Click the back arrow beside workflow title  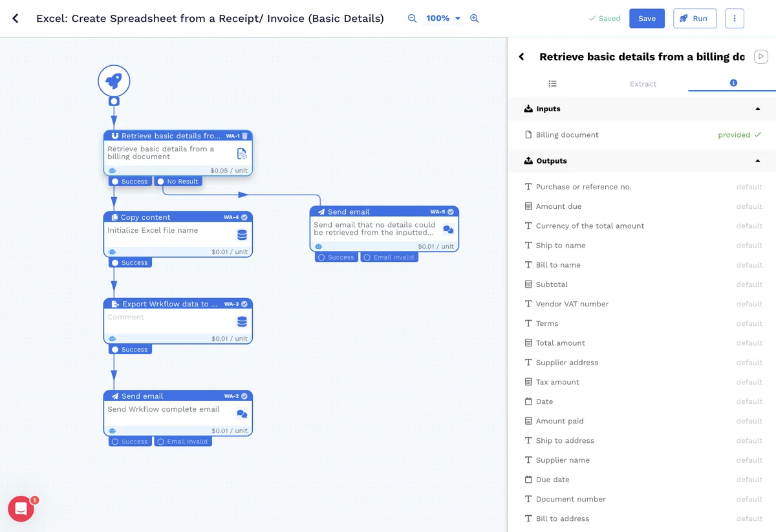pos(16,19)
